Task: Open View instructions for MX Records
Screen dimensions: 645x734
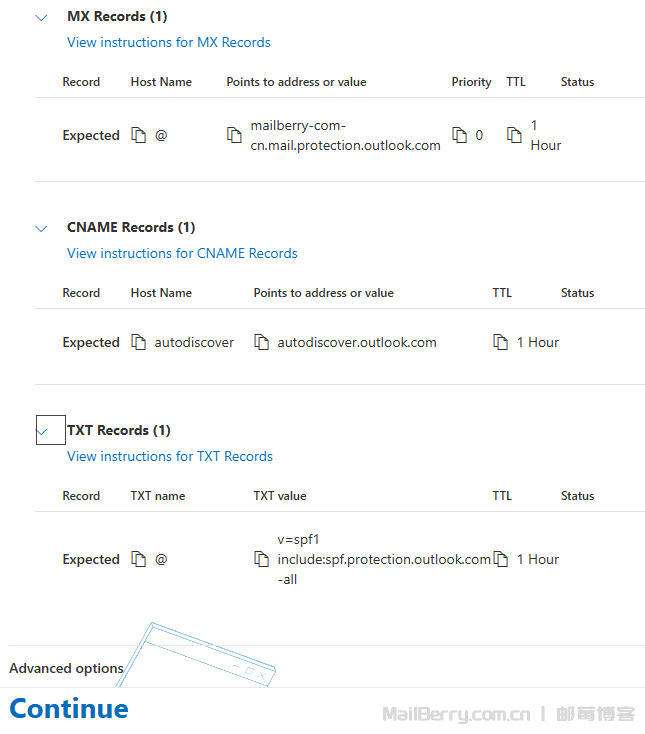Action: (x=168, y=42)
